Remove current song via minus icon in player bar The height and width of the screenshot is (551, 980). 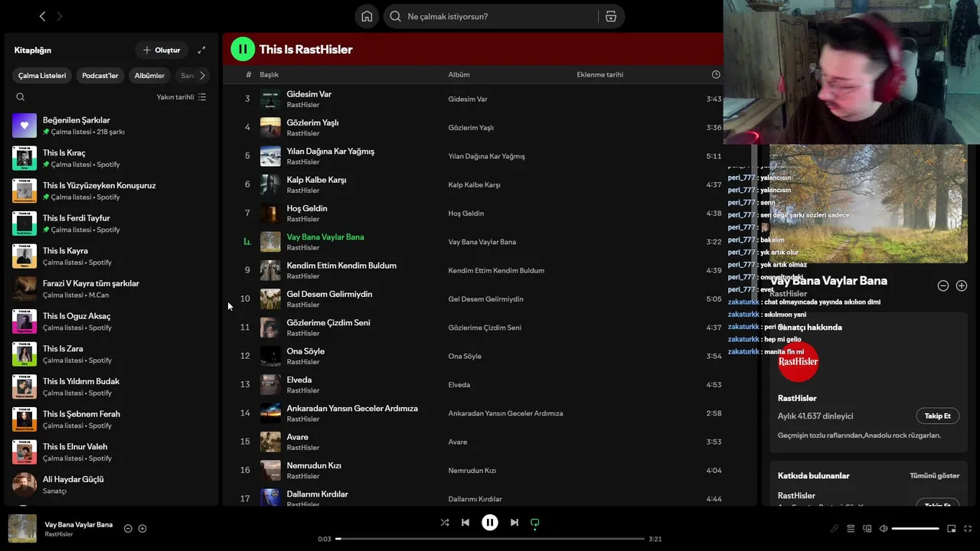(x=128, y=528)
